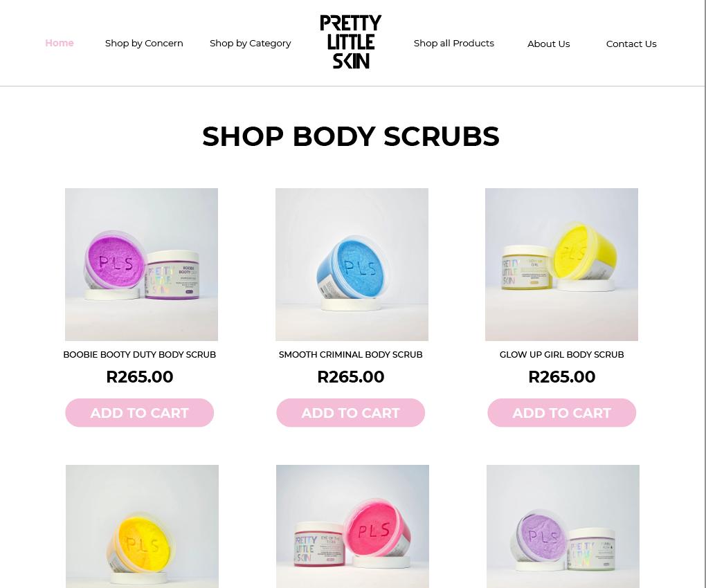Click the Shop Body Scrubs heading
Screen dimensions: 706x588
click(351, 136)
